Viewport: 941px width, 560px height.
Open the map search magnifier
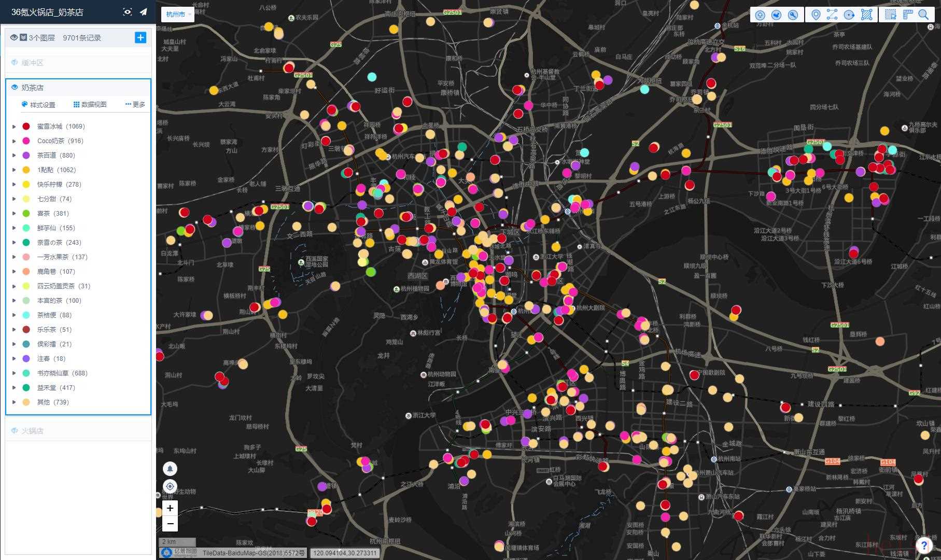923,15
